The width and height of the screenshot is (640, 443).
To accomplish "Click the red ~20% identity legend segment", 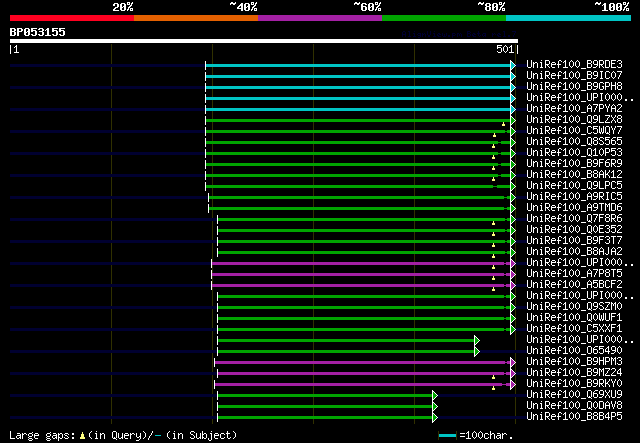I will point(71,18).
